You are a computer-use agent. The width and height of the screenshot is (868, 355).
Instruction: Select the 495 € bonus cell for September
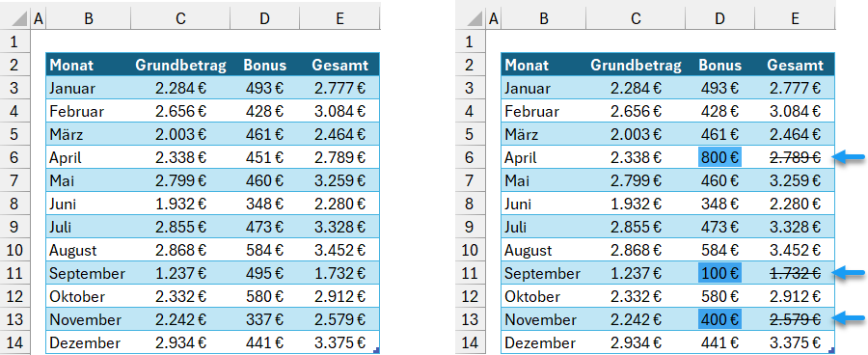click(264, 274)
